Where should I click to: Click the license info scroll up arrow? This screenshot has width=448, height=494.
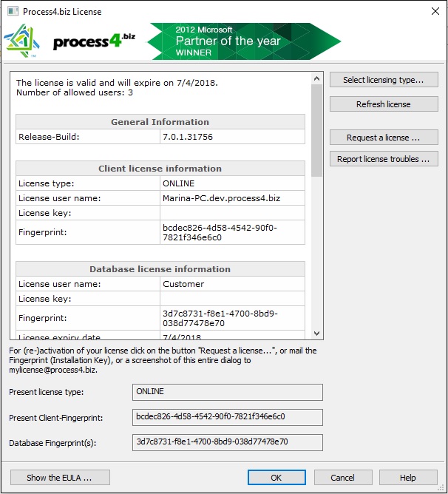tap(316, 78)
